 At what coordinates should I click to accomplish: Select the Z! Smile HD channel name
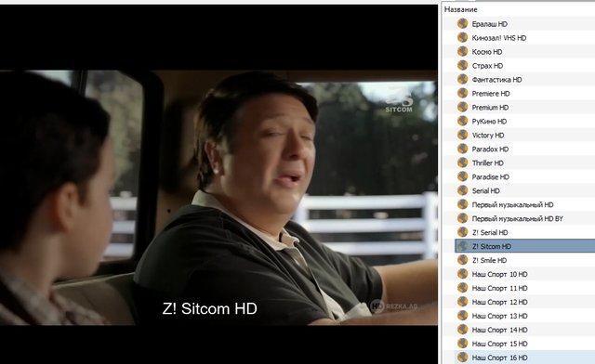point(489,260)
